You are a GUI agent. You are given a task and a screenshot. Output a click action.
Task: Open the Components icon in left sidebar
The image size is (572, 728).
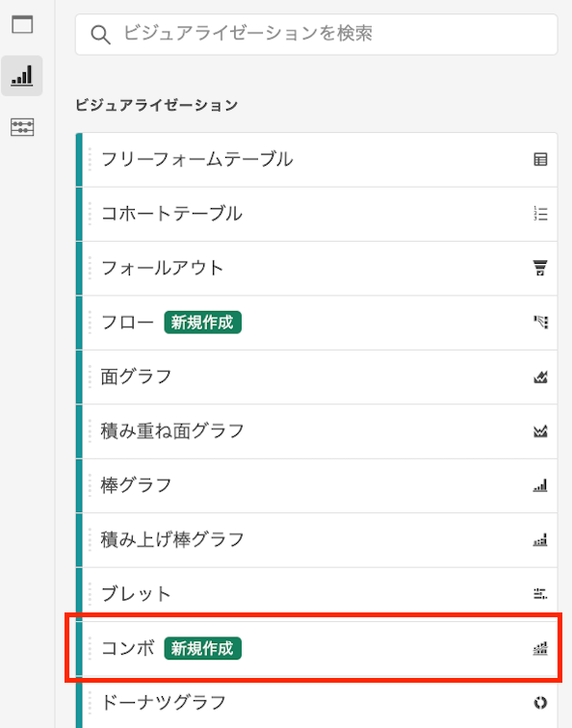pyautogui.click(x=22, y=127)
